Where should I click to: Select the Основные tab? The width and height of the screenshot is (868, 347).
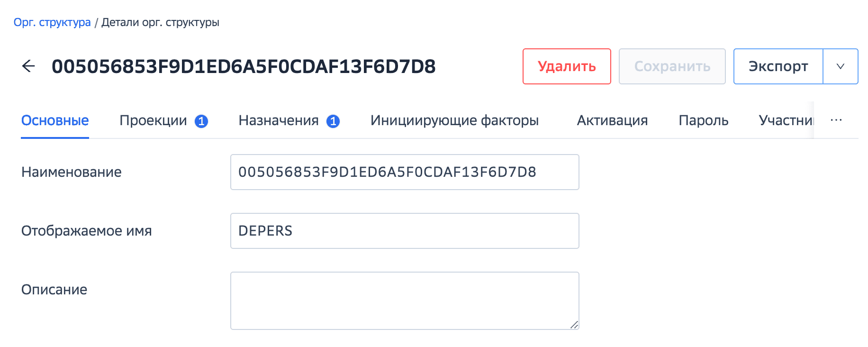click(x=55, y=120)
